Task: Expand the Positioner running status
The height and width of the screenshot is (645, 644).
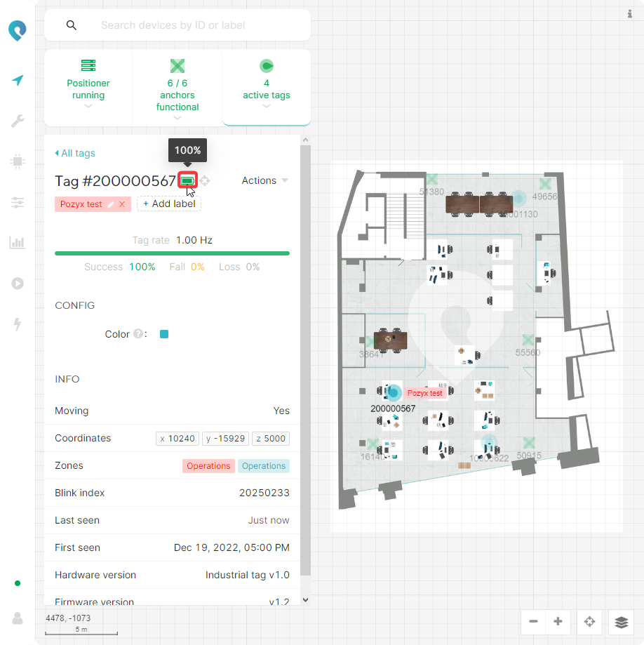Action: [88, 88]
